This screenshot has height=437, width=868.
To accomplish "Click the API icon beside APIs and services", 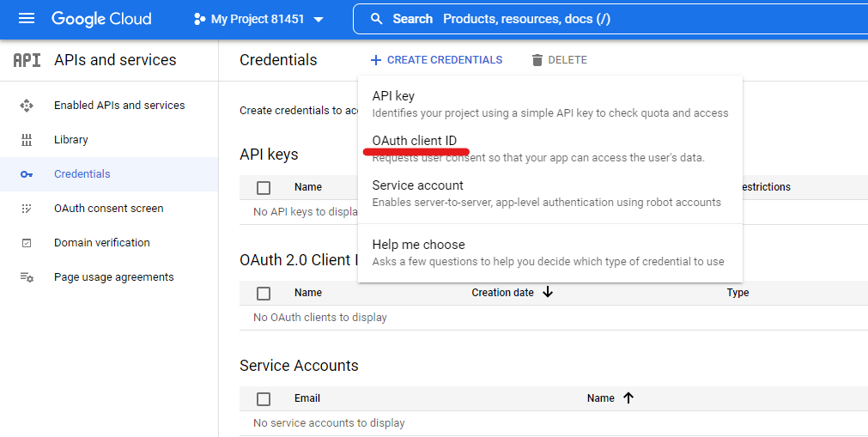I will coord(27,60).
